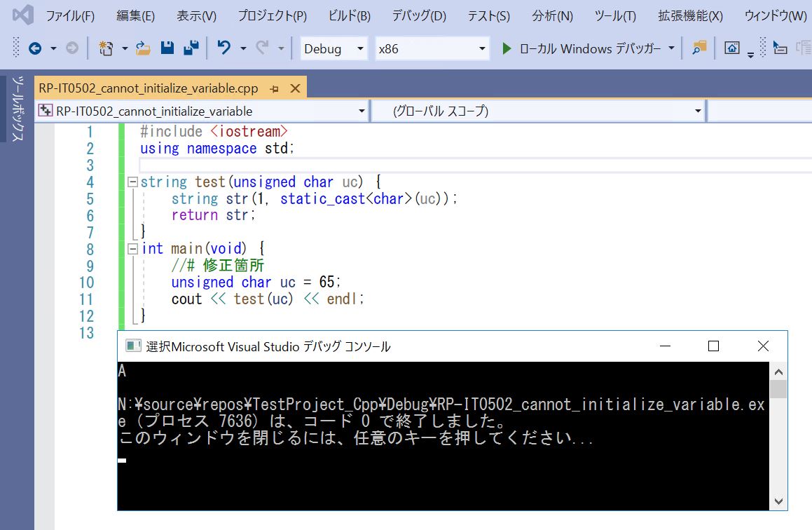
Task: Save the current file with the save icon
Action: click(167, 48)
